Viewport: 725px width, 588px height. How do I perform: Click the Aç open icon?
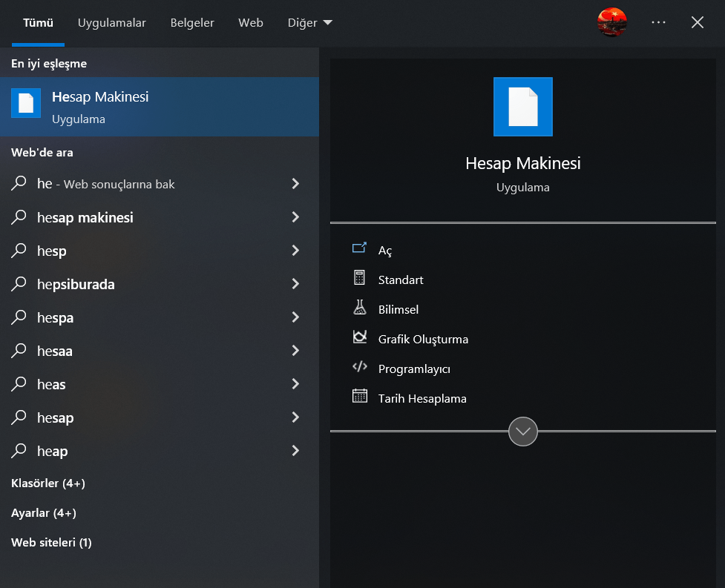359,248
